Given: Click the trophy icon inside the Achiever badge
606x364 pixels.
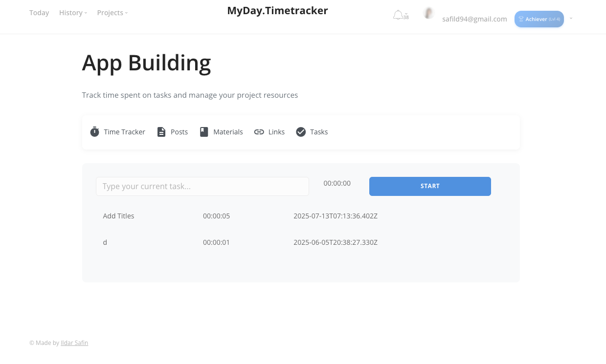Looking at the screenshot, I should point(521,19).
